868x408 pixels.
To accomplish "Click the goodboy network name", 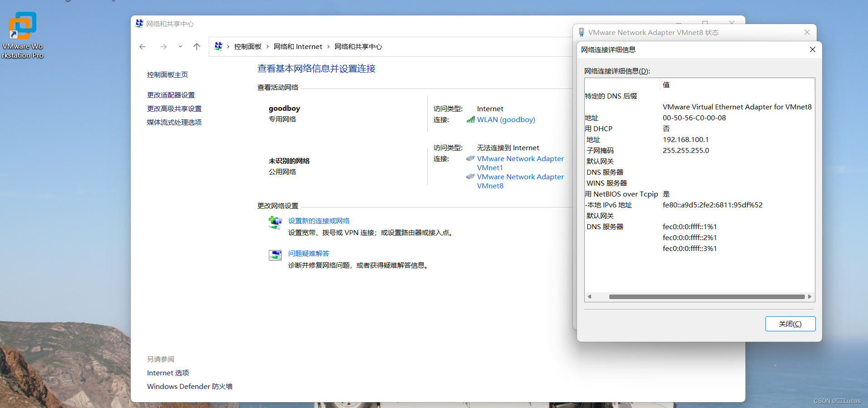I will [284, 108].
